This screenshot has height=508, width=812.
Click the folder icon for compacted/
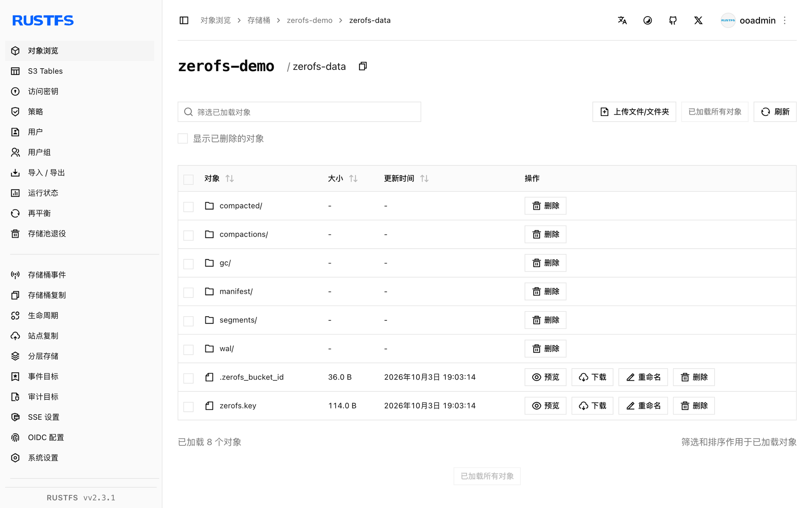209,206
